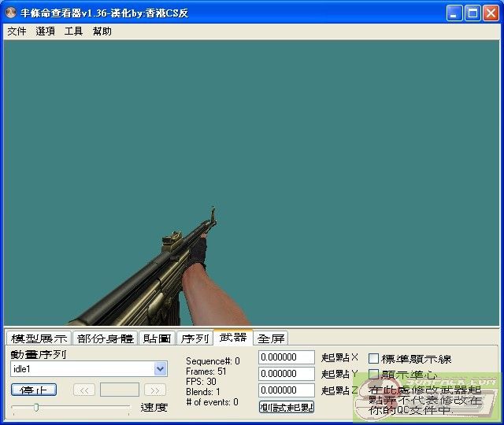Maximize the model viewer window
The image size is (504, 425).
[x=473, y=13]
